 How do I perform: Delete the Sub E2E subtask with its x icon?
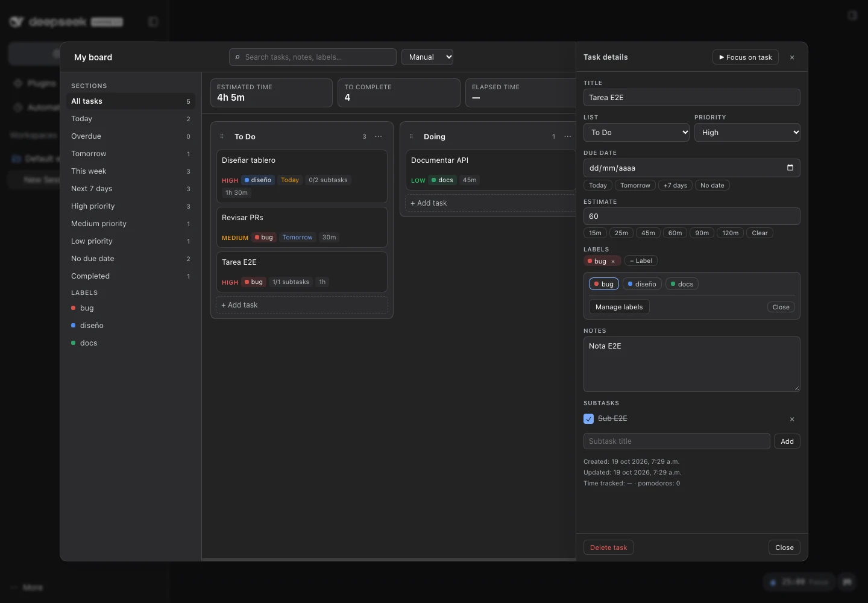[792, 419]
